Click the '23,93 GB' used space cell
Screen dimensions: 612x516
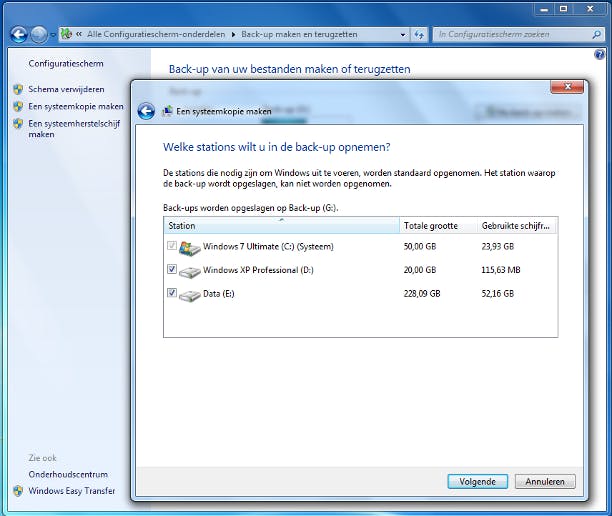[498, 247]
